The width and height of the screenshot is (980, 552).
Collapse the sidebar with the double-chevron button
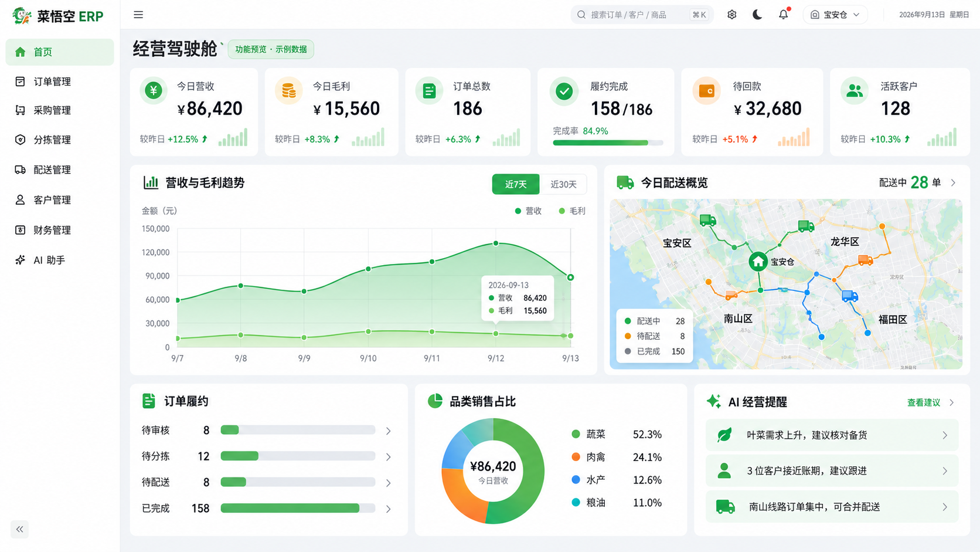[x=19, y=529]
